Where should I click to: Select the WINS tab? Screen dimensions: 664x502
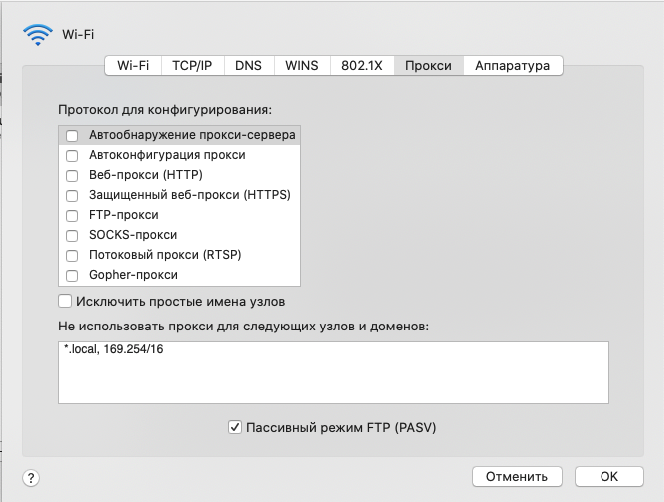[301, 66]
